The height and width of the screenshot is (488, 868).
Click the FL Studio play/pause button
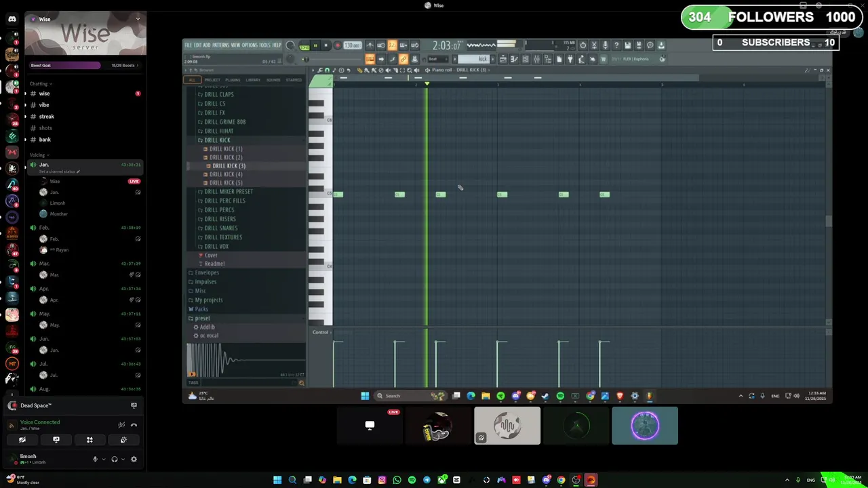pyautogui.click(x=315, y=45)
